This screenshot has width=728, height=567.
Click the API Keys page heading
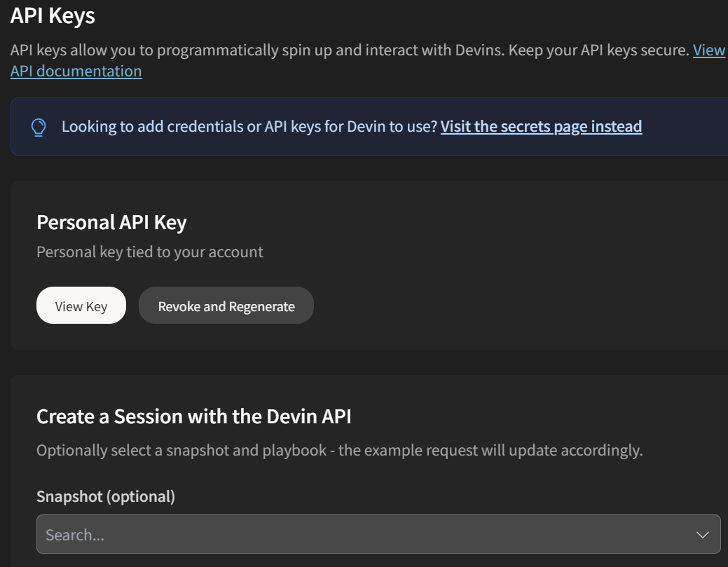coord(53,15)
